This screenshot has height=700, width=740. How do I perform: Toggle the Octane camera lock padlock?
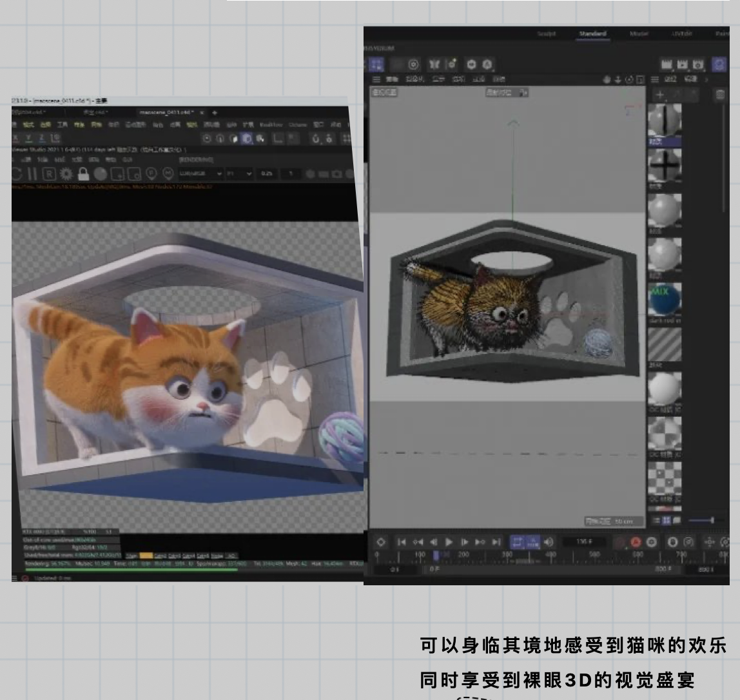(83, 173)
